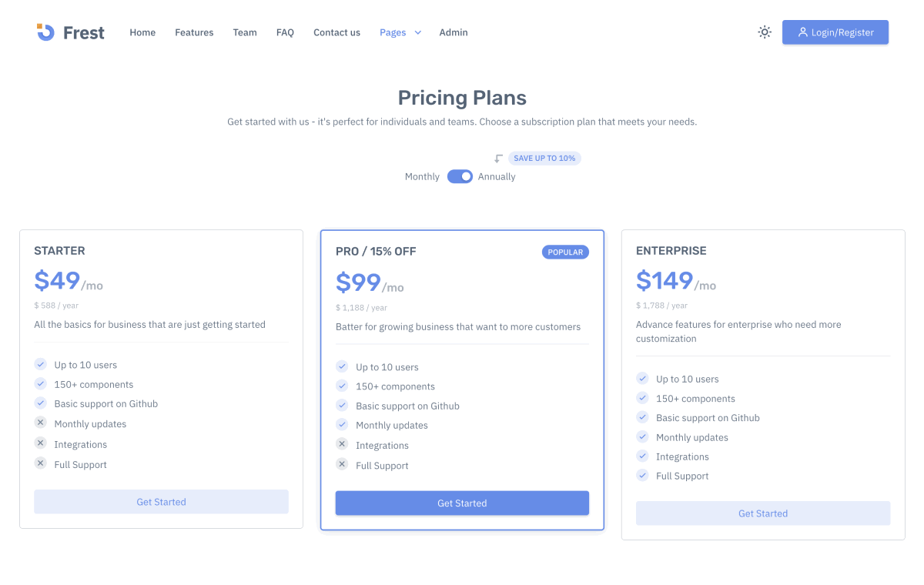Click the X icon beside Pro's Full Support
The width and height of the screenshot is (924, 585).
[x=341, y=464]
